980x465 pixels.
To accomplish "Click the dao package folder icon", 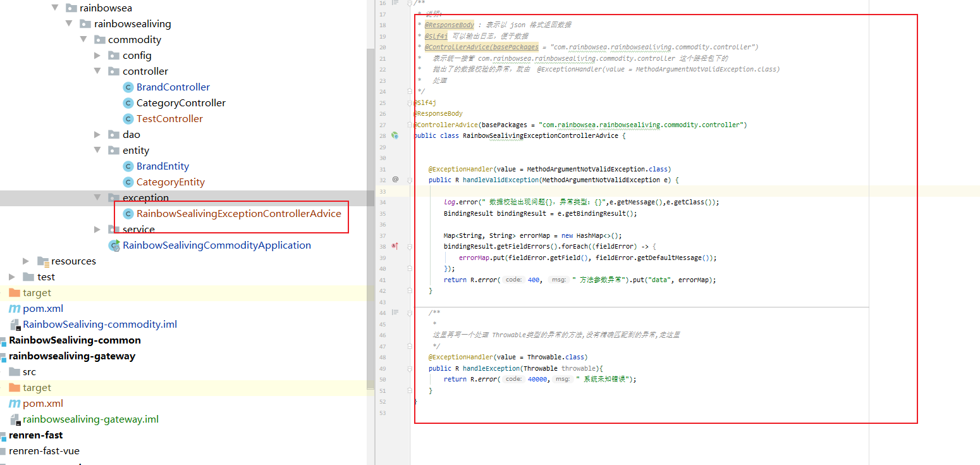I will [x=114, y=135].
